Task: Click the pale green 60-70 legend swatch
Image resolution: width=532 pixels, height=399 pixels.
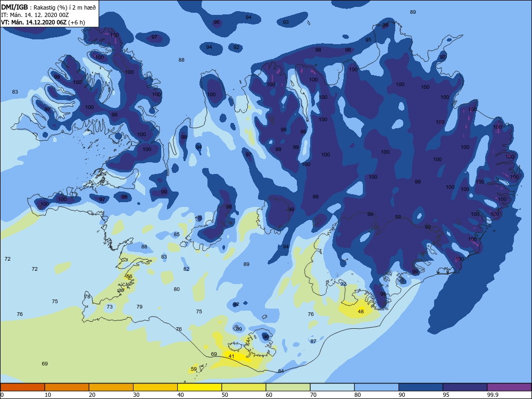Action: pos(288,387)
